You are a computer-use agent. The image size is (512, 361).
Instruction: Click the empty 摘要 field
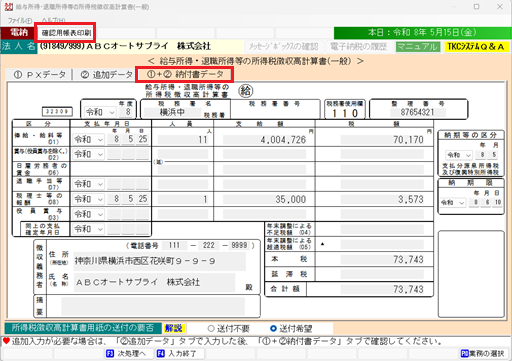pos(153,306)
